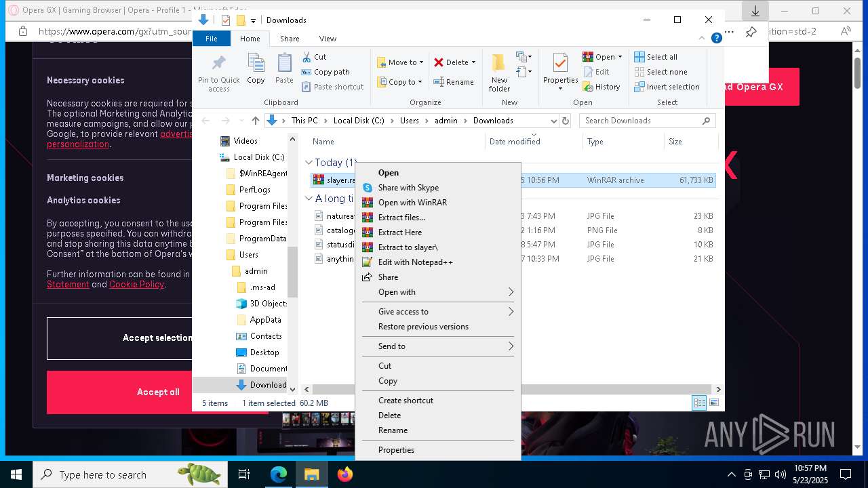Click Users in the address breadcrumb
The height and width of the screenshot is (488, 868).
coord(409,121)
